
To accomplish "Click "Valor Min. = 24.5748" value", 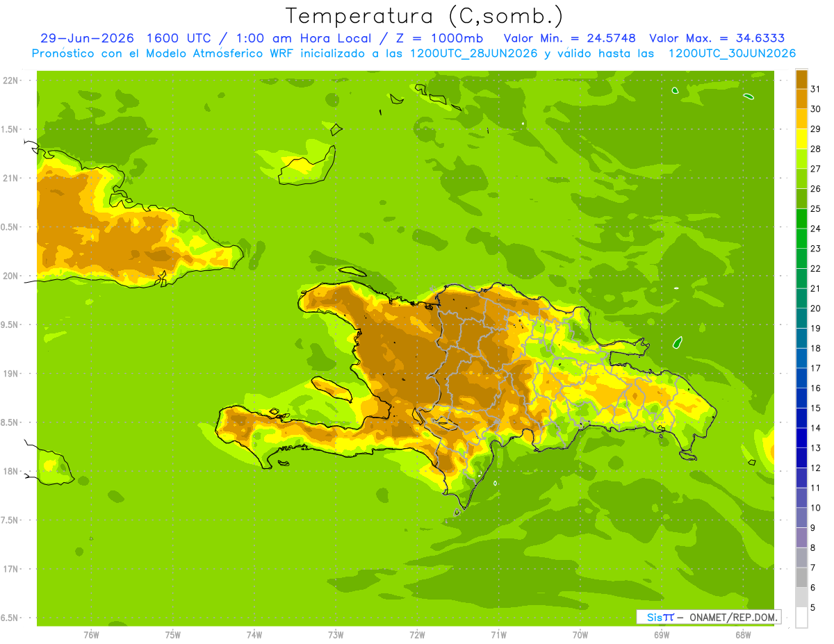I will (569, 38).
